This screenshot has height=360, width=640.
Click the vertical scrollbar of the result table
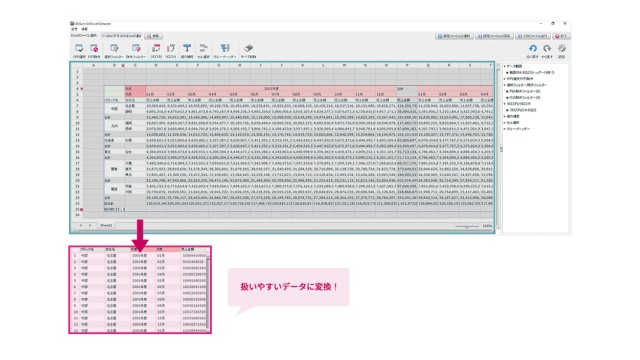(x=208, y=293)
